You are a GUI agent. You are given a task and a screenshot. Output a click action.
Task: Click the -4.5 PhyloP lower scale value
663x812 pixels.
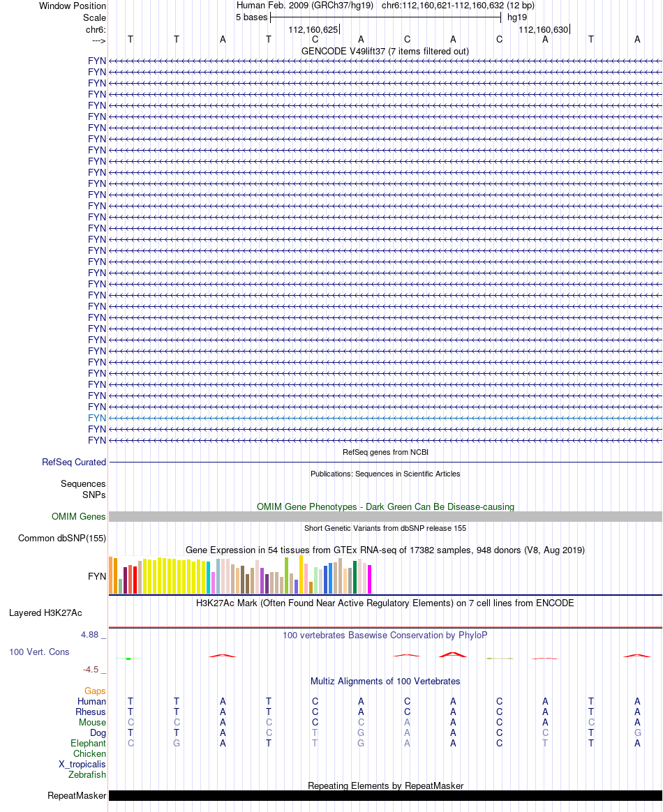click(x=91, y=670)
